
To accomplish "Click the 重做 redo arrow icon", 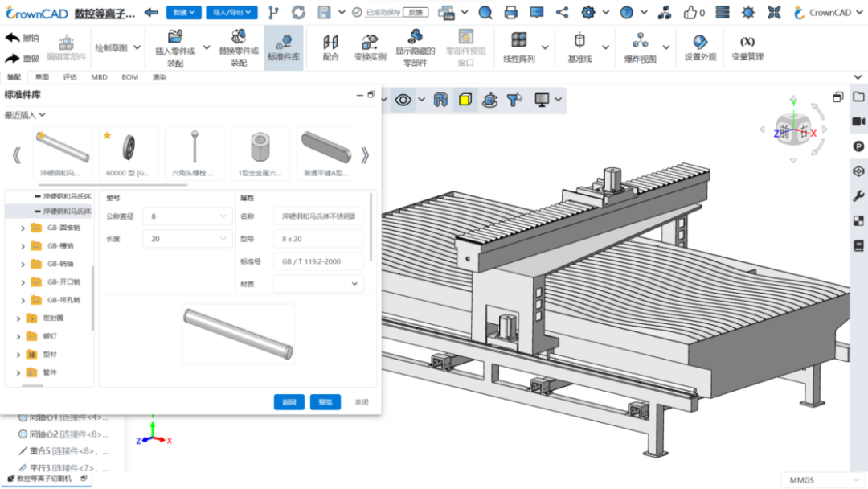I will click(x=13, y=58).
